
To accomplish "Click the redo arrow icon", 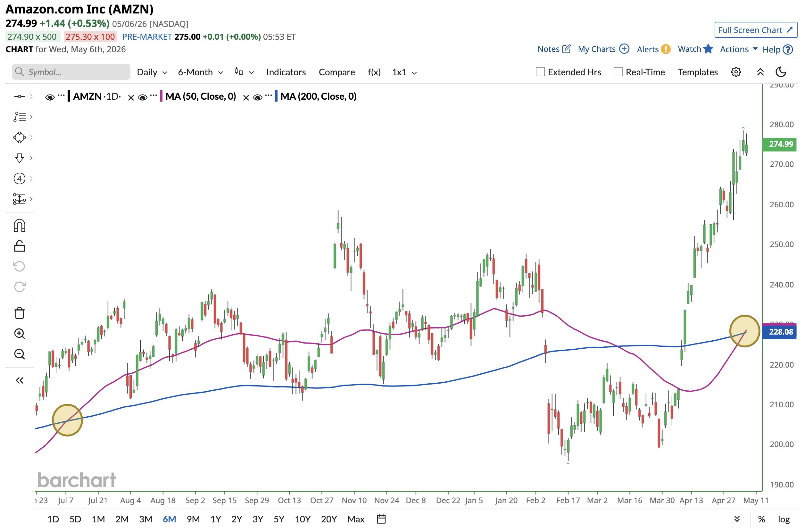I will 19,287.
